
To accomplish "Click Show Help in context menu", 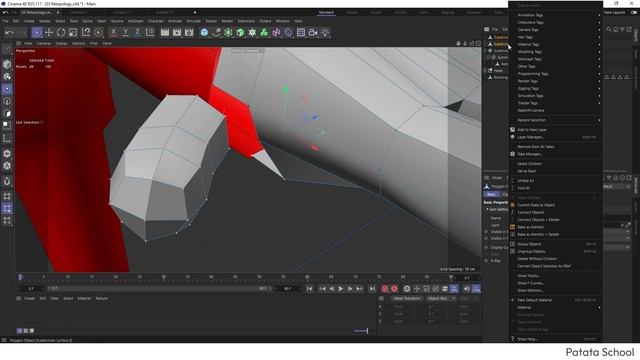I will tap(556, 339).
